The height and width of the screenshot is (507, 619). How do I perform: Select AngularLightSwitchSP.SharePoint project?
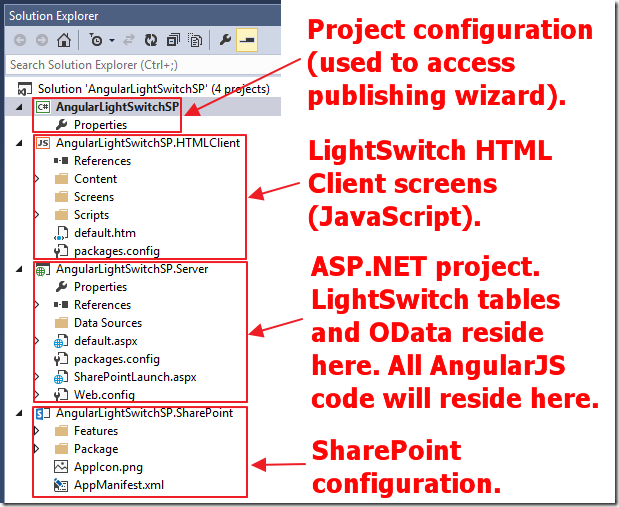(x=144, y=413)
